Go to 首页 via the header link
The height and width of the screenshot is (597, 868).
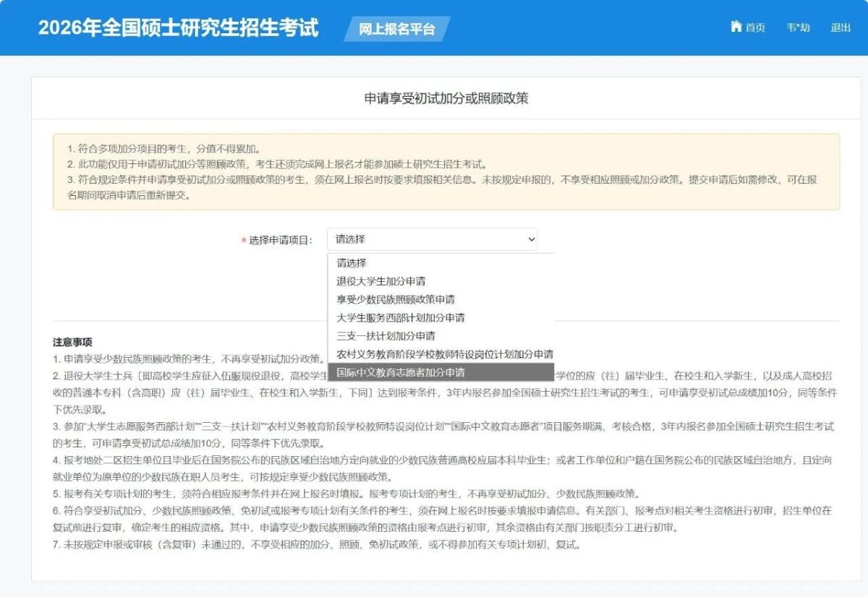[x=754, y=27]
